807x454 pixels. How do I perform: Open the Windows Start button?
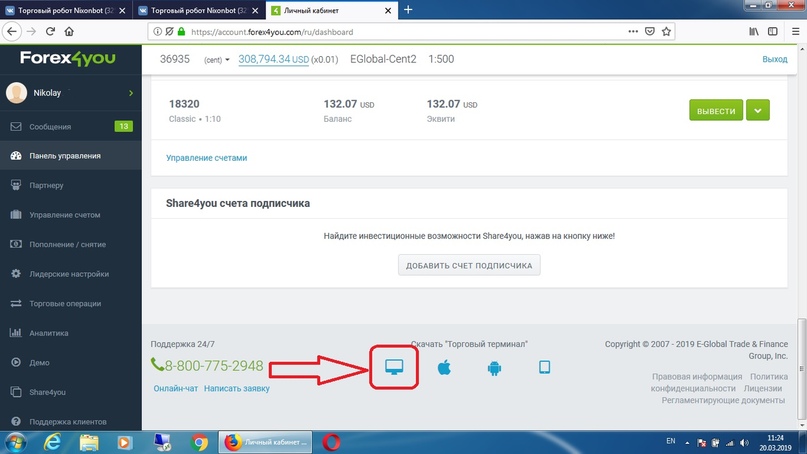(15, 443)
